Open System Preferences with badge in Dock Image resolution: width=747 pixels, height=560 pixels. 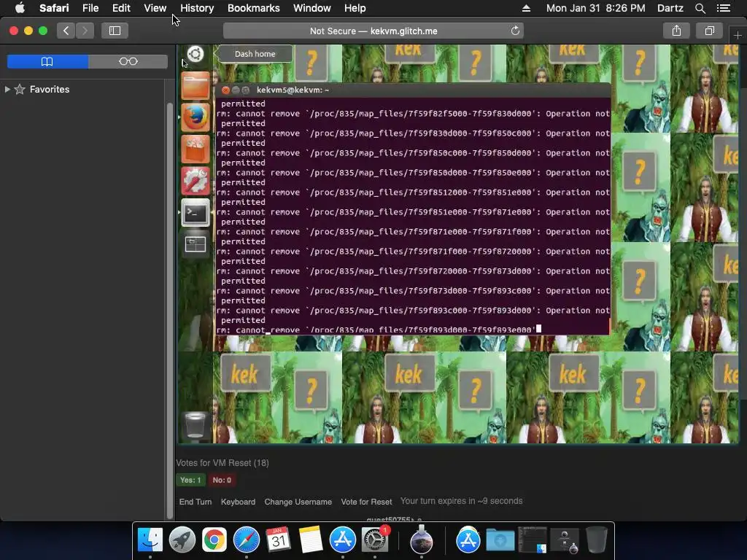click(376, 540)
